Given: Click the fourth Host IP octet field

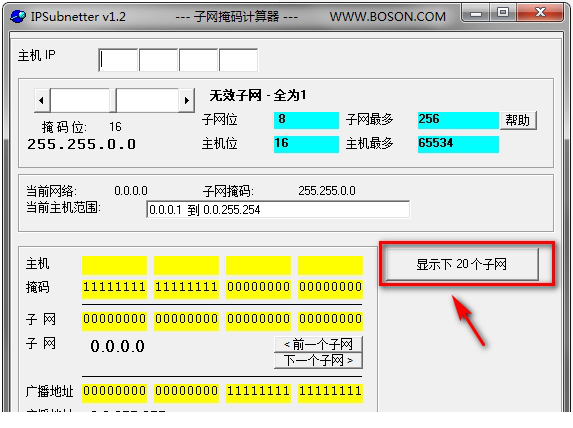Looking at the screenshot, I should (238, 60).
